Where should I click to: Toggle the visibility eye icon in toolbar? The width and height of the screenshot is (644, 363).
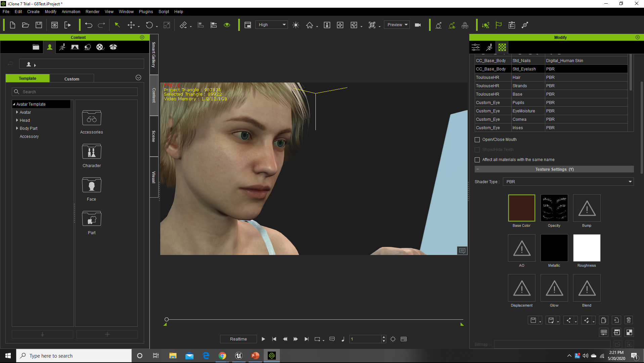tap(227, 25)
